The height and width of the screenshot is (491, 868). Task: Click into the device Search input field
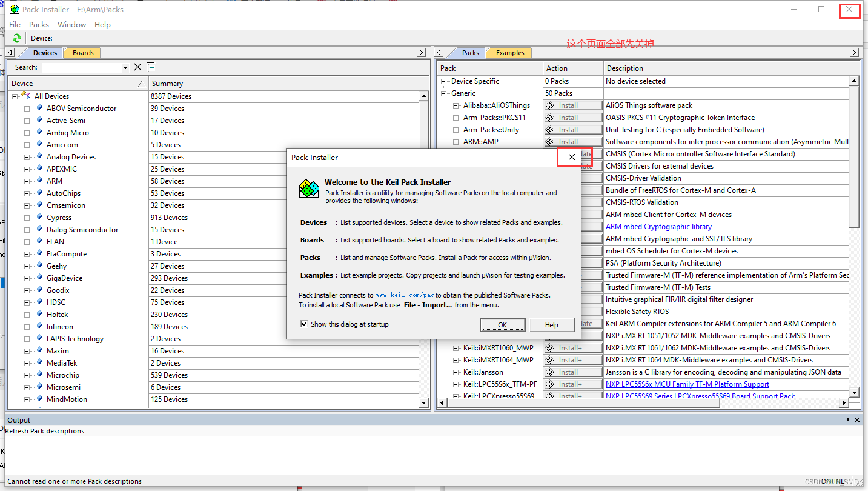click(82, 68)
